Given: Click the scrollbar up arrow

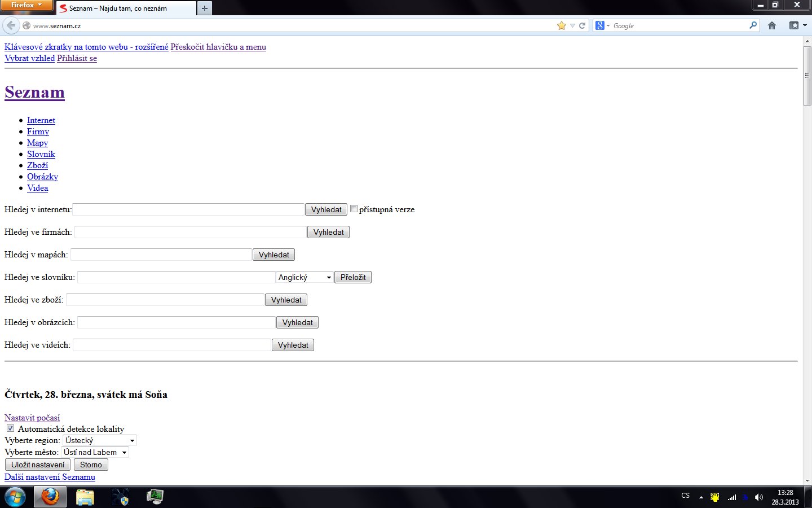Looking at the screenshot, I should click(x=807, y=41).
